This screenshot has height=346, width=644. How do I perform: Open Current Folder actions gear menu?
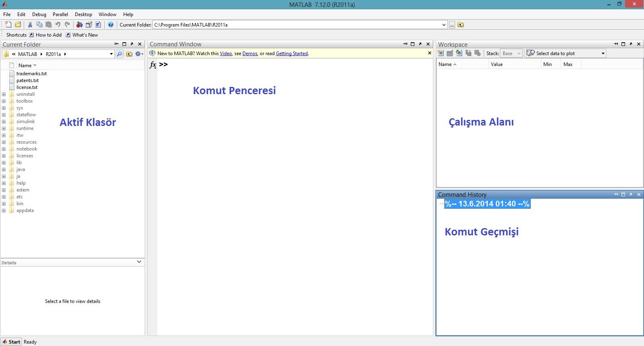coord(139,54)
